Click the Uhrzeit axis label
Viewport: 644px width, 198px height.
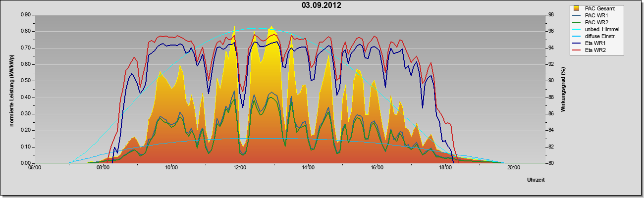coord(536,180)
